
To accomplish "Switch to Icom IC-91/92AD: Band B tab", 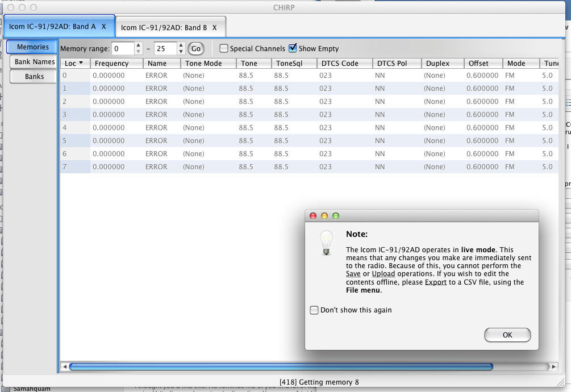I will (170, 27).
